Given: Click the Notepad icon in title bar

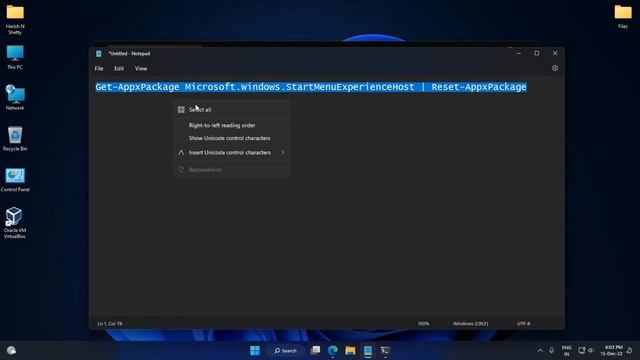Looking at the screenshot, I should [x=99, y=53].
